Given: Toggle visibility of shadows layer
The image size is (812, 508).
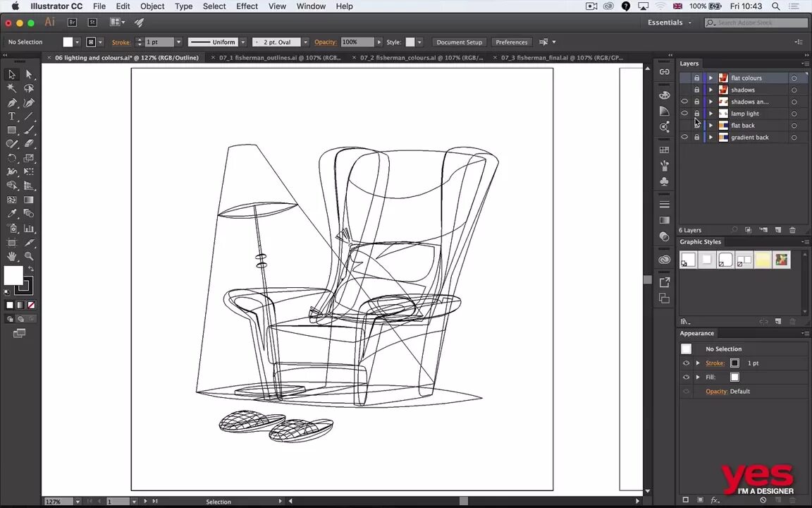Looking at the screenshot, I should pyautogui.click(x=684, y=90).
